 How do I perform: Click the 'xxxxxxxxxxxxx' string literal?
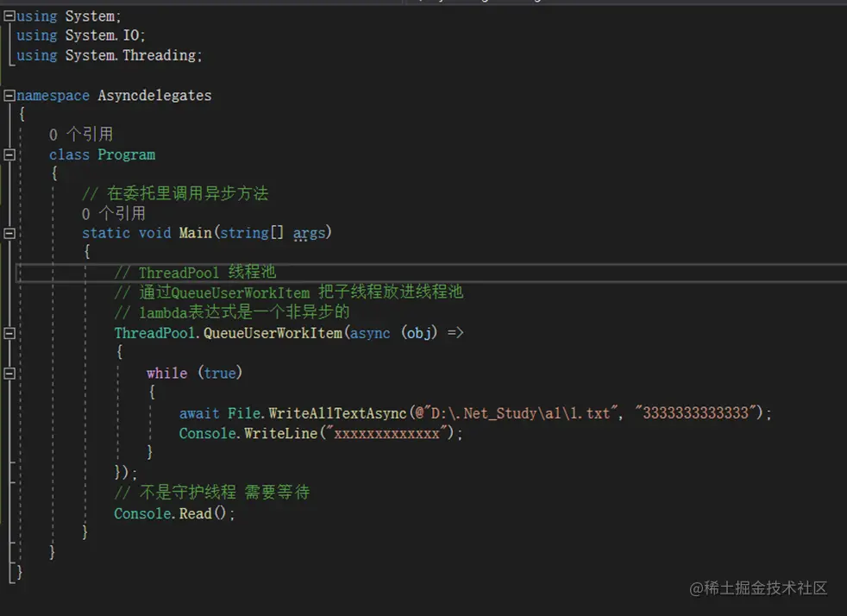coord(386,433)
